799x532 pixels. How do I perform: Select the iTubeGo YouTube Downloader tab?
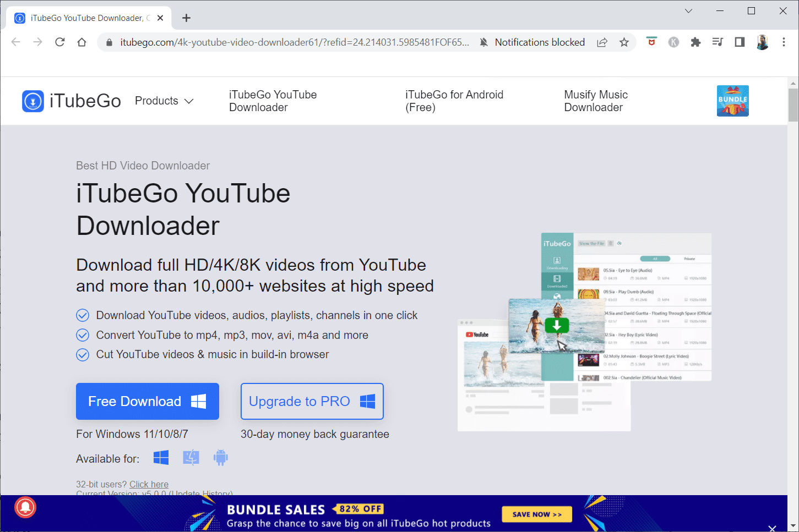pos(89,18)
